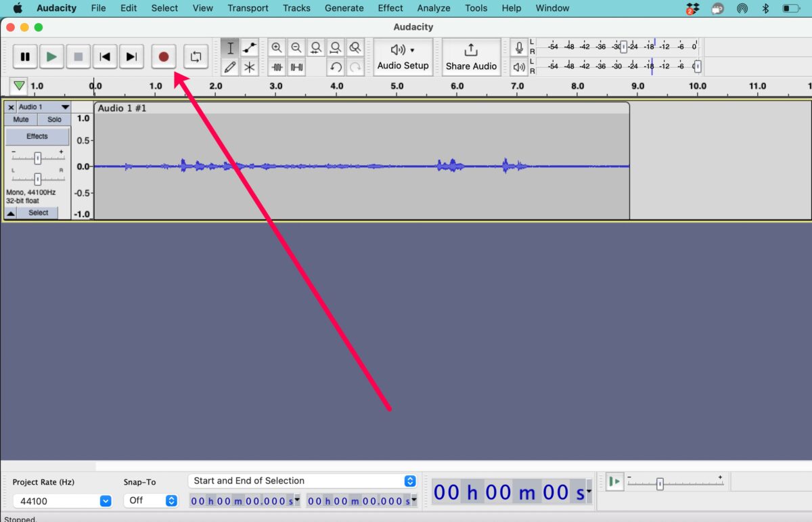The height and width of the screenshot is (522, 812).
Task: Start recording with the red Record button
Action: (164, 57)
